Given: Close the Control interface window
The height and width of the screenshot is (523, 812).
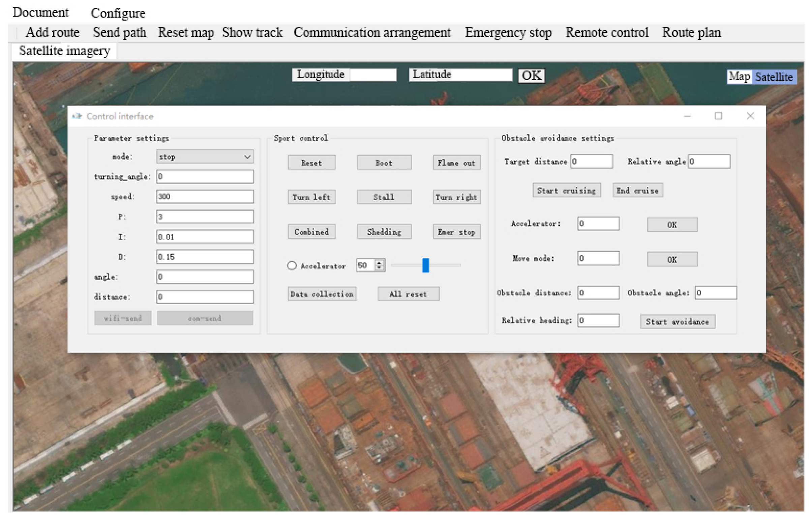Looking at the screenshot, I should click(x=750, y=116).
